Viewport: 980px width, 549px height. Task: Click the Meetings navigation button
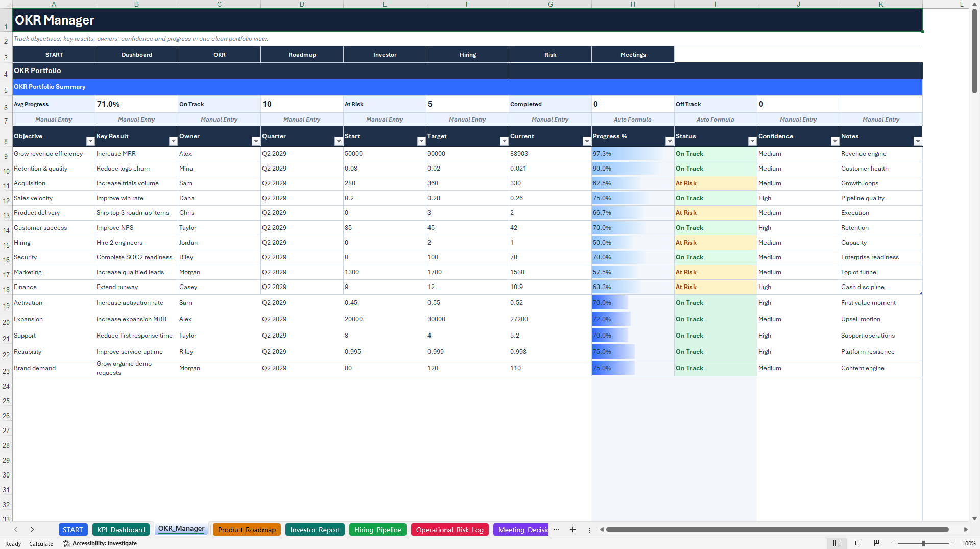click(x=633, y=55)
